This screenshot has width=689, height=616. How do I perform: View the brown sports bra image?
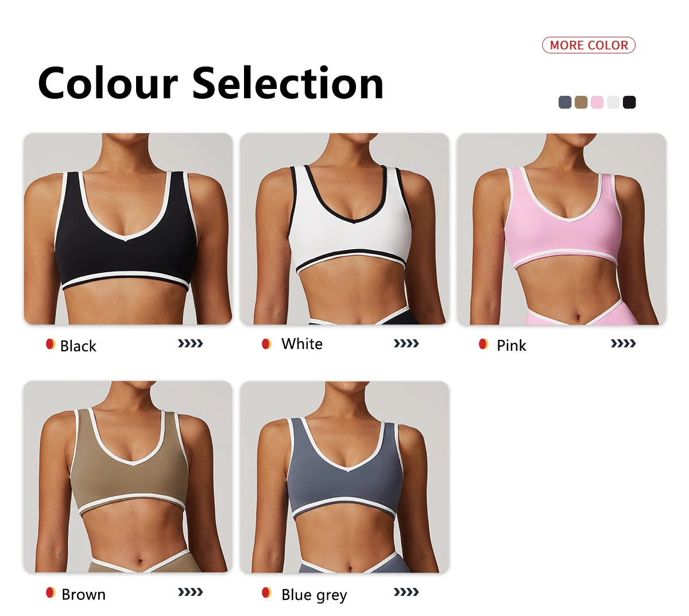128,477
